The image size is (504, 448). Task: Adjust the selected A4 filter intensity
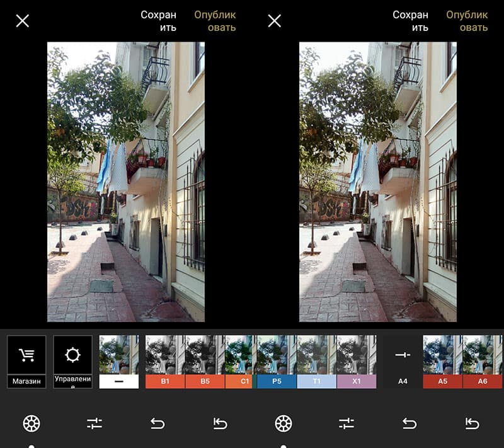point(403,356)
